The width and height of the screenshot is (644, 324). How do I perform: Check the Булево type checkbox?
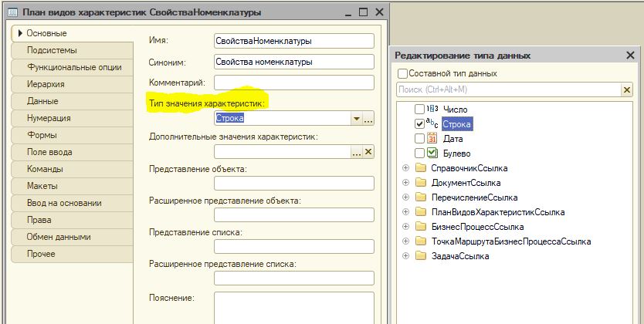(419, 154)
